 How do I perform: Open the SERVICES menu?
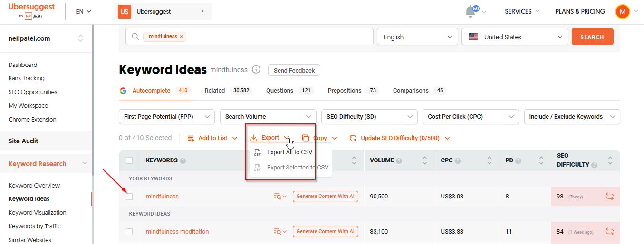522,11
